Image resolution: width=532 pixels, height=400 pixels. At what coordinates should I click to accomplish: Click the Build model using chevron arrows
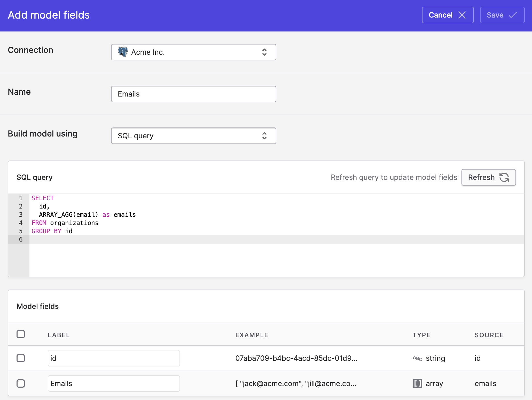(x=264, y=136)
